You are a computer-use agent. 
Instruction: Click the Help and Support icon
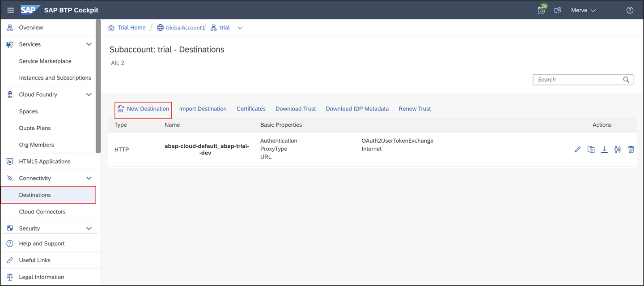10,243
